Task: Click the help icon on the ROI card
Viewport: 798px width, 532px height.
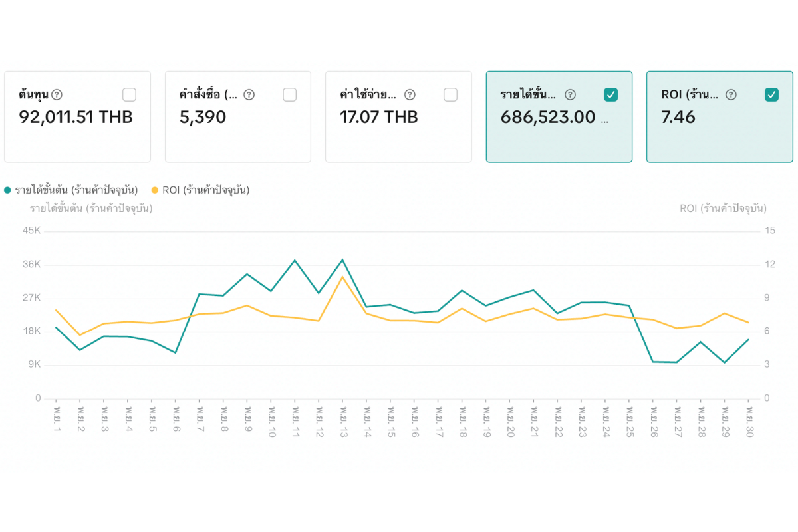Action: pyautogui.click(x=731, y=95)
